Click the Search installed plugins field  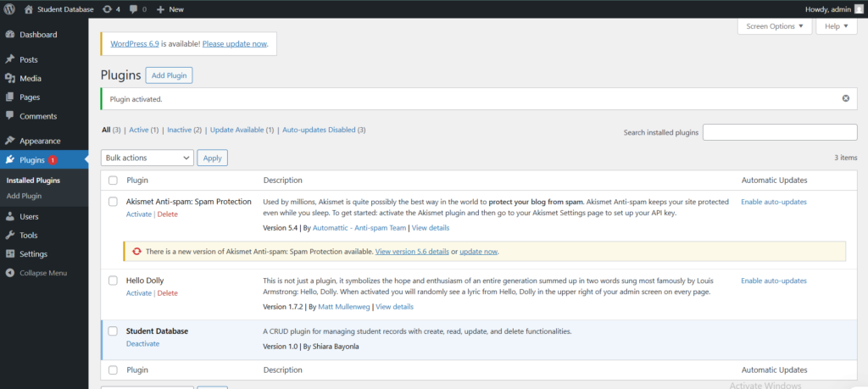(779, 132)
